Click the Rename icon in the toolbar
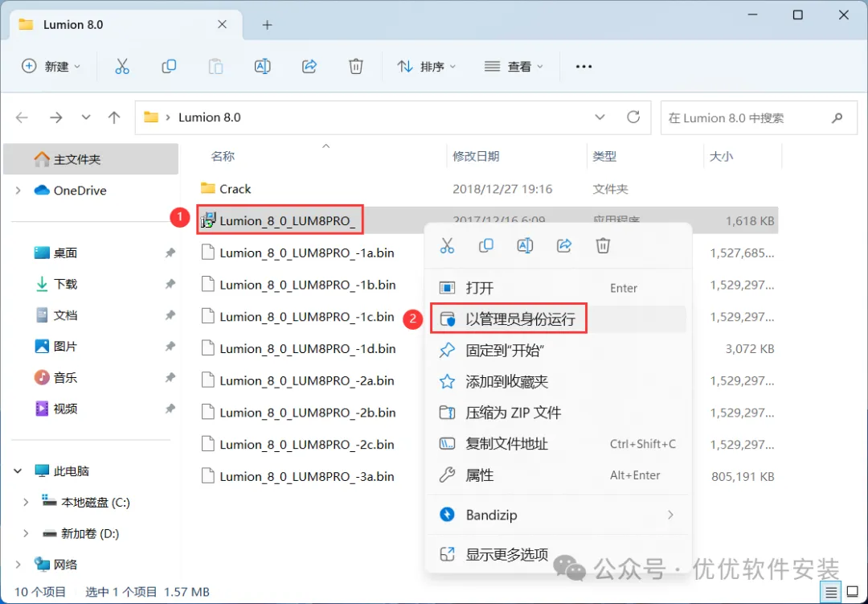 pos(262,67)
